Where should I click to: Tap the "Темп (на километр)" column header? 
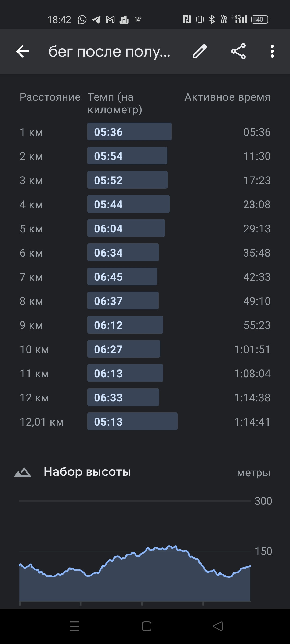pyautogui.click(x=115, y=103)
